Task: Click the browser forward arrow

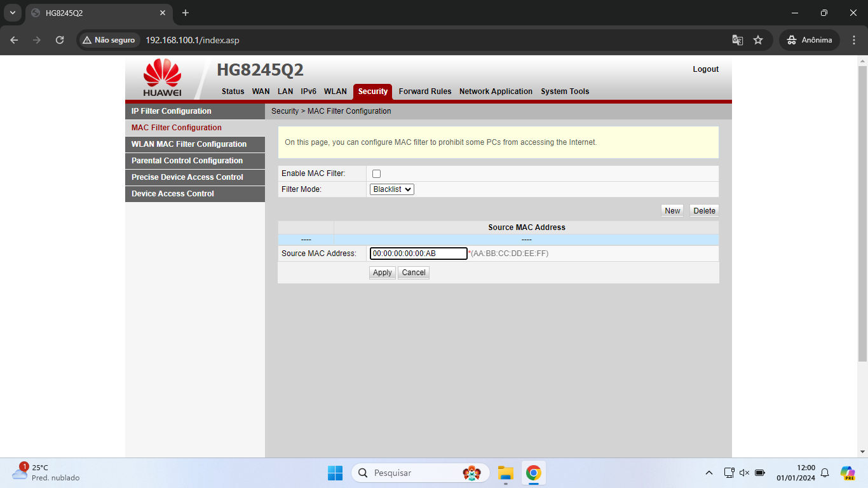Action: pos(37,40)
